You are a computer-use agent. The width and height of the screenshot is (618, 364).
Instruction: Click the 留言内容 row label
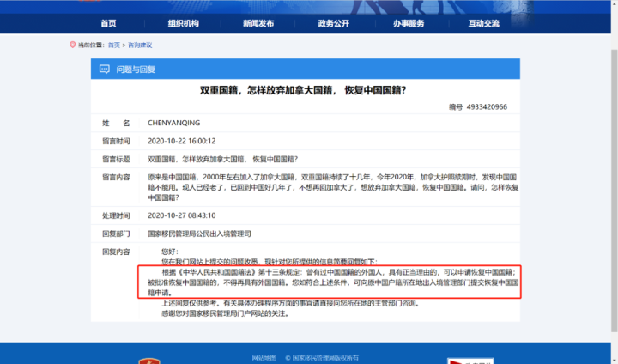[116, 177]
